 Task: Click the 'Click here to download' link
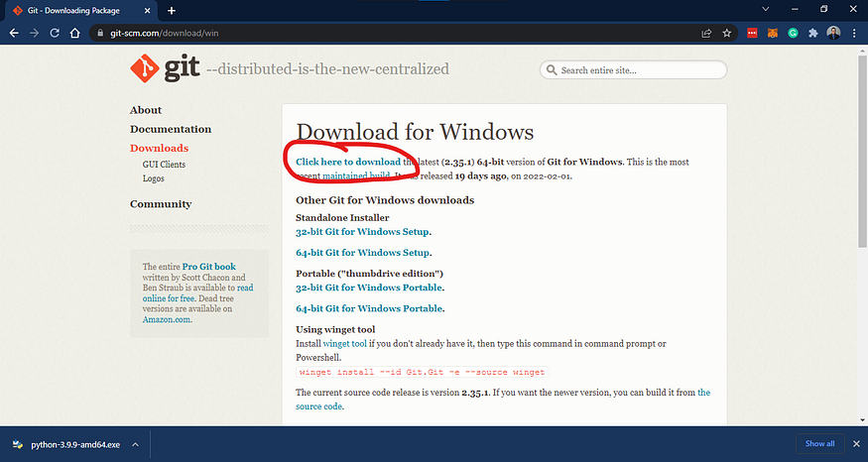click(348, 163)
